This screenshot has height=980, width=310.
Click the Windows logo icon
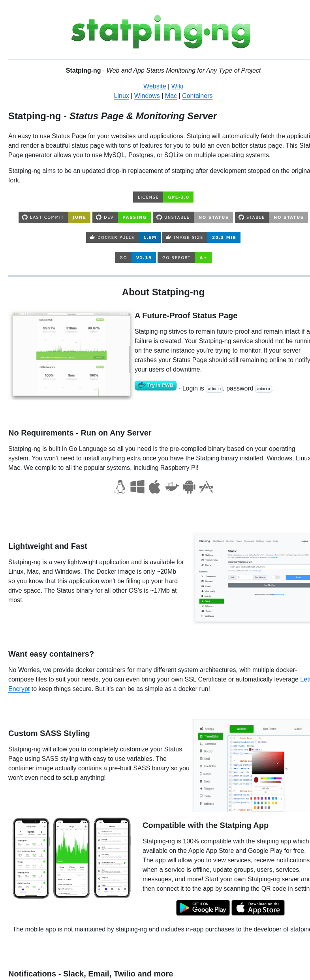[137, 487]
